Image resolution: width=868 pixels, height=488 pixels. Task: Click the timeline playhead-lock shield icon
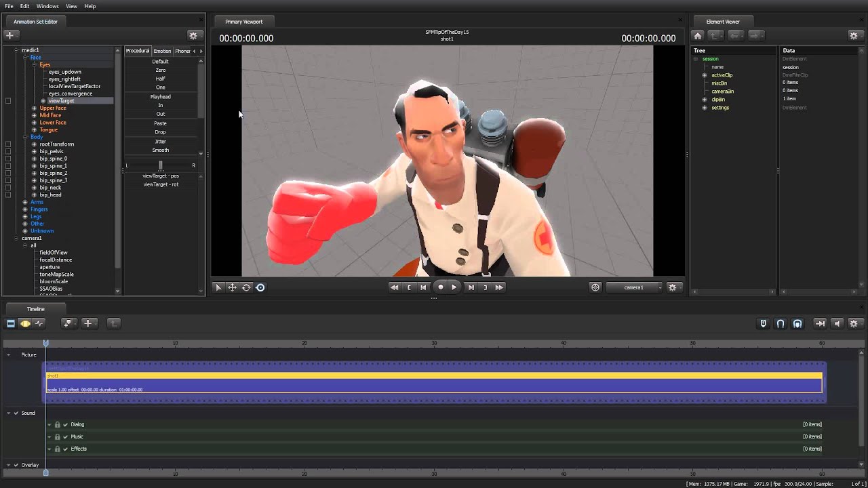pyautogui.click(x=763, y=323)
